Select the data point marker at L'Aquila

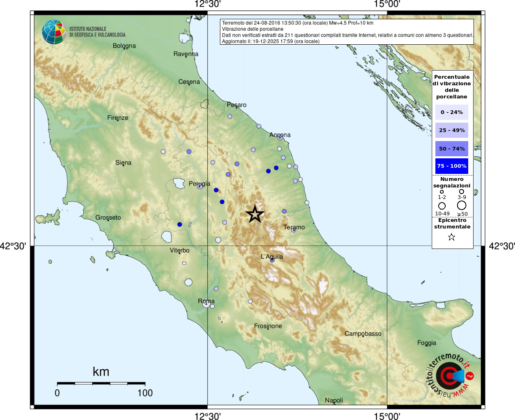click(x=272, y=260)
